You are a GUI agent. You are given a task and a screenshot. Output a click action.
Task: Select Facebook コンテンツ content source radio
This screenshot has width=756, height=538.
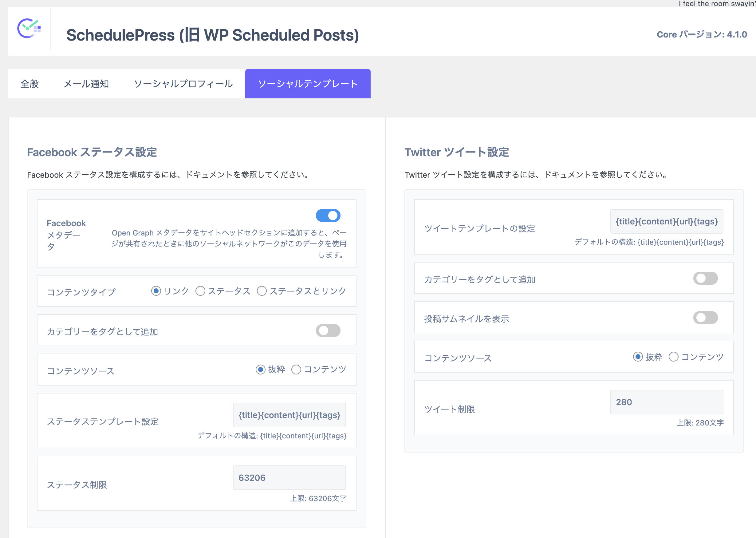click(x=296, y=370)
